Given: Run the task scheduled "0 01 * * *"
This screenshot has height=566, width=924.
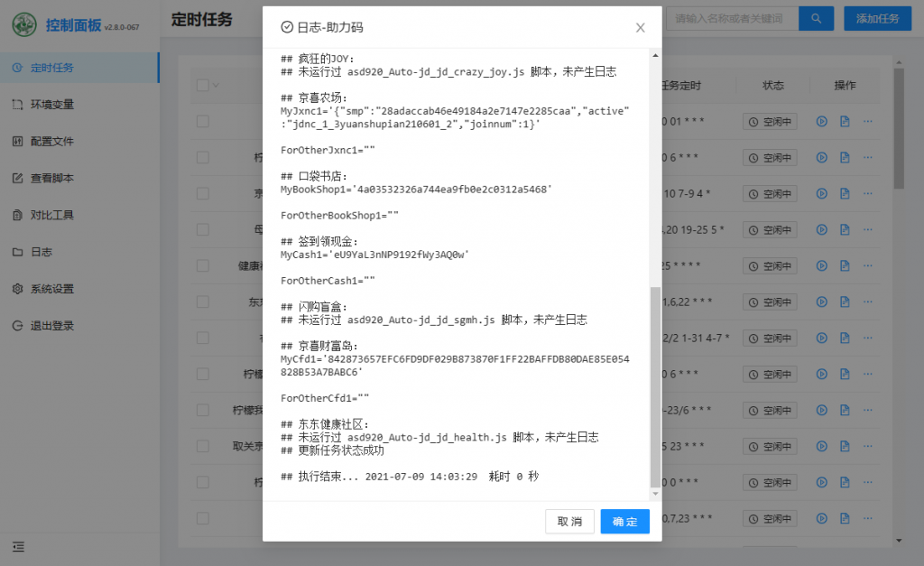Looking at the screenshot, I should tap(822, 121).
